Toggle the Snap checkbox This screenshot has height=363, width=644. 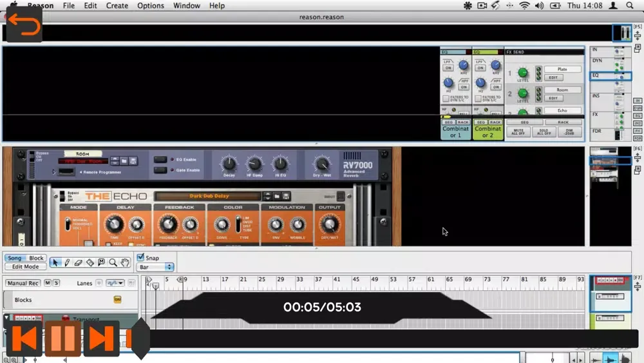140,257
